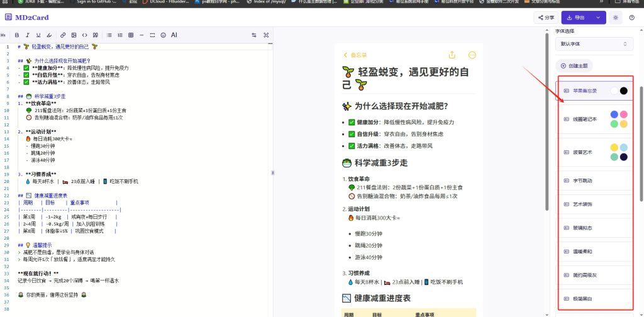Choose the black swatch of 苹果备忘录
Screen dimensions: 644x317
click(x=623, y=91)
